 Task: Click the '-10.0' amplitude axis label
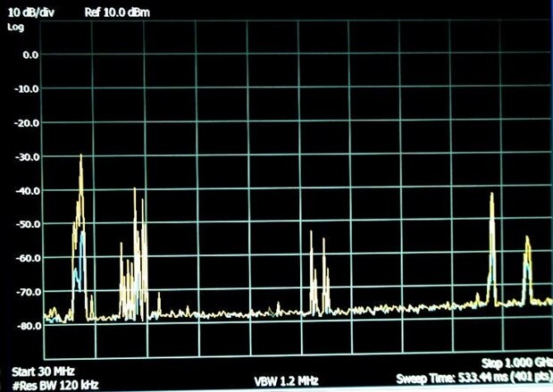point(27,89)
